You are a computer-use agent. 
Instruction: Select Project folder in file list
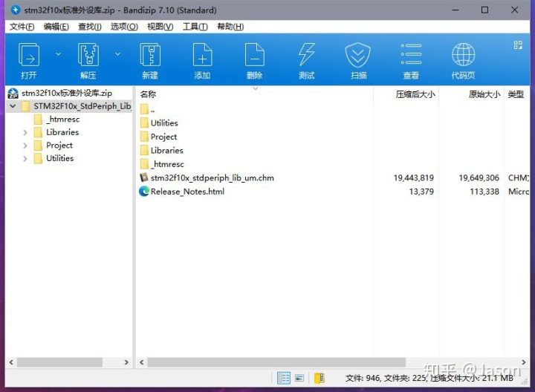pos(163,137)
